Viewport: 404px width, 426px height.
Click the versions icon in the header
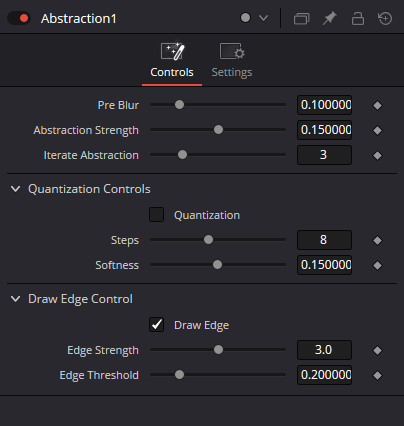301,18
